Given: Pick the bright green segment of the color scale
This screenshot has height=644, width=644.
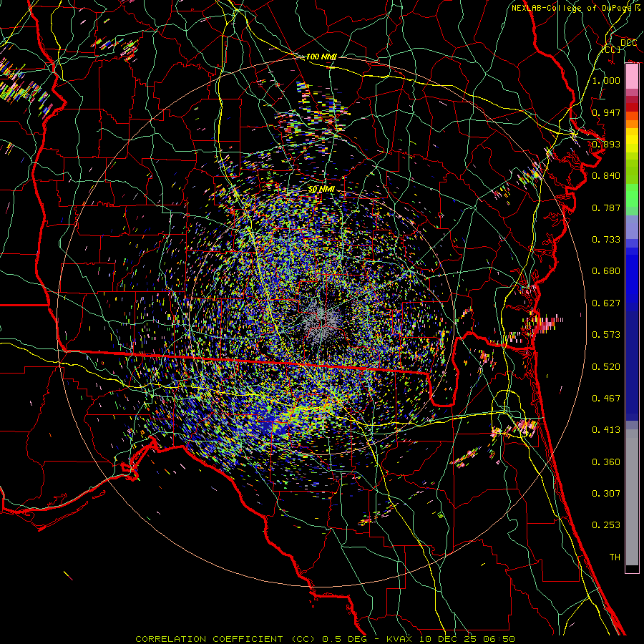Looking at the screenshot, I should (x=632, y=195).
